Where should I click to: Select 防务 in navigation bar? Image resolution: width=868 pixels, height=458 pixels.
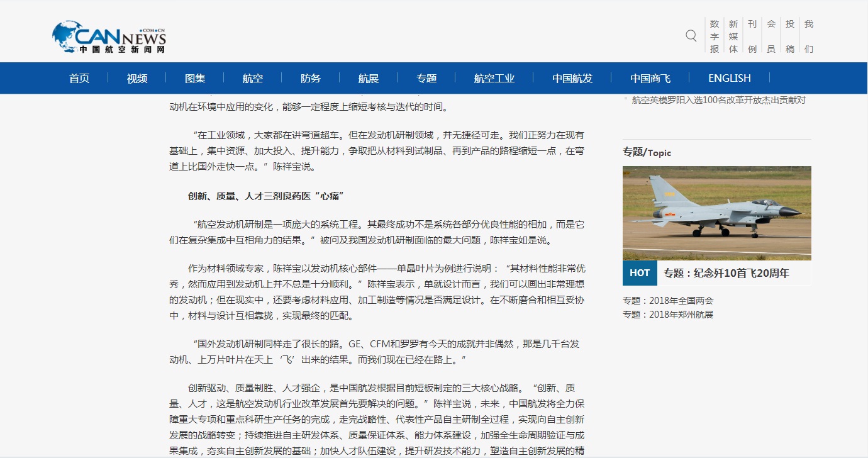[311, 78]
